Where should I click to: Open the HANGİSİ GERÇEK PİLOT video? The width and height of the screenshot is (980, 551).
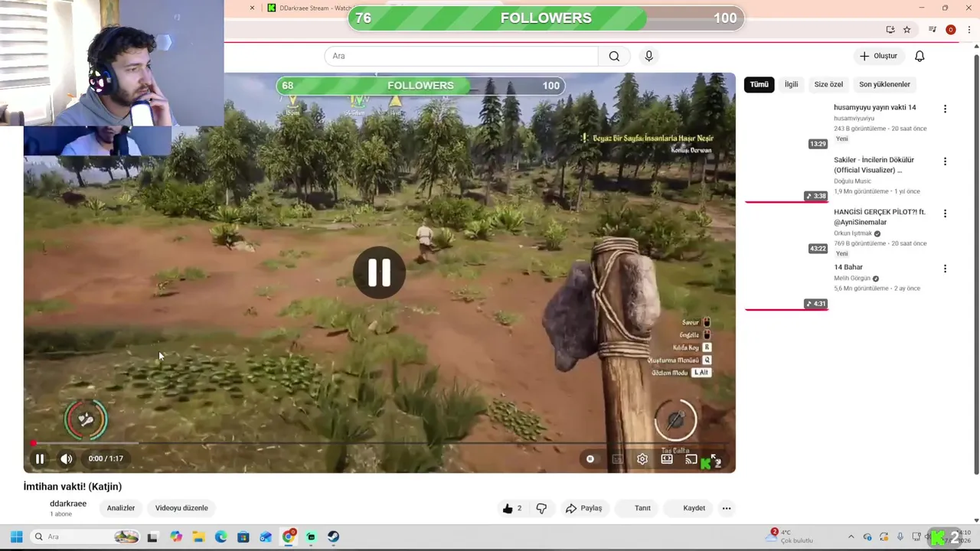pos(880,217)
